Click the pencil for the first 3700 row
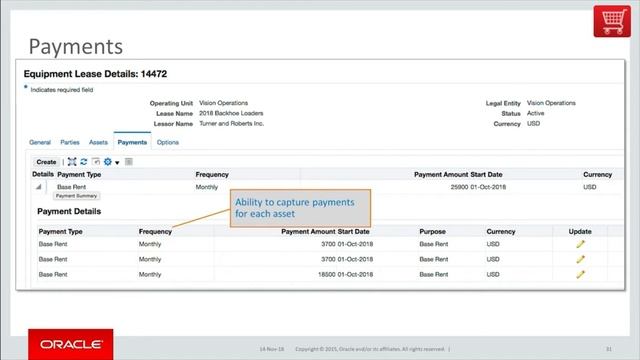The height and width of the screenshot is (360, 640). (580, 244)
